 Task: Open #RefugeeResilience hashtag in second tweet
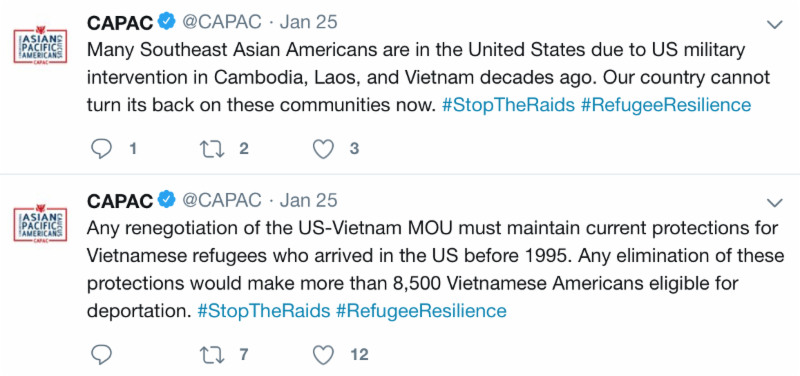tap(421, 311)
